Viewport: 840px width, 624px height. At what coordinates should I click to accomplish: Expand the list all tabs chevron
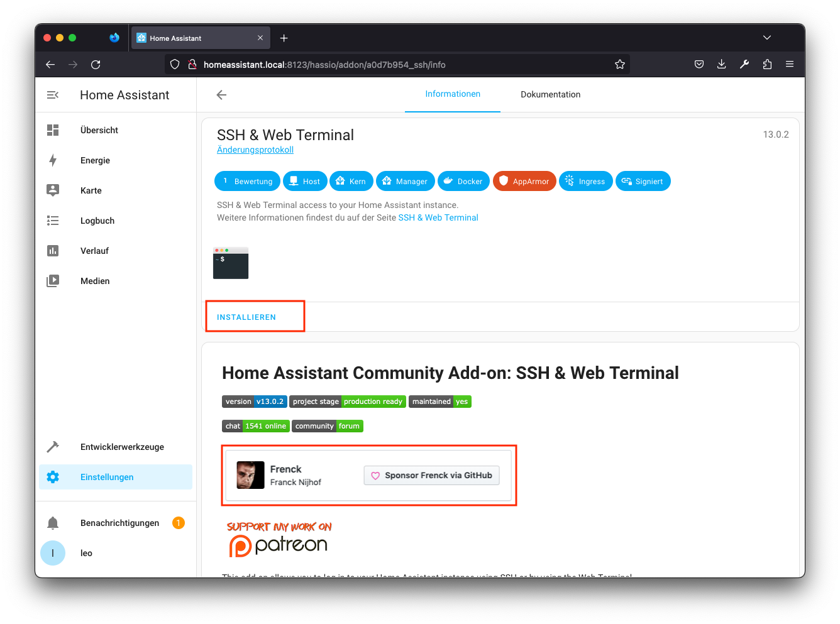pyautogui.click(x=767, y=38)
